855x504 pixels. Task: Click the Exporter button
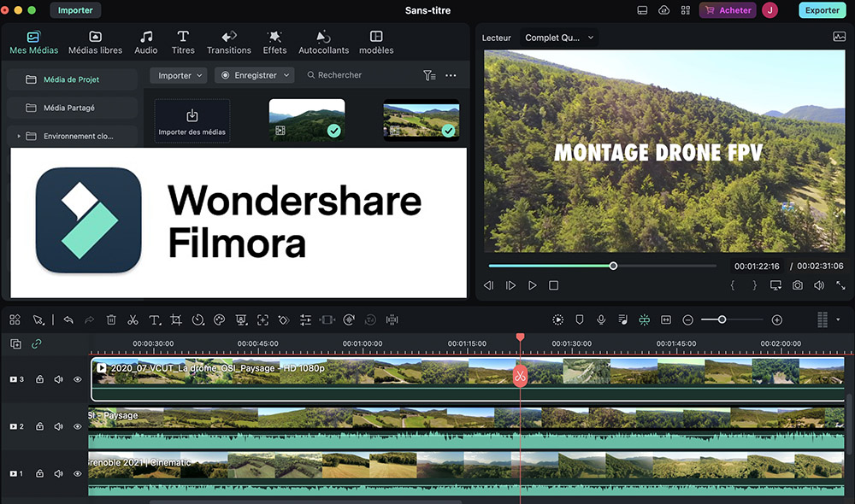click(822, 10)
